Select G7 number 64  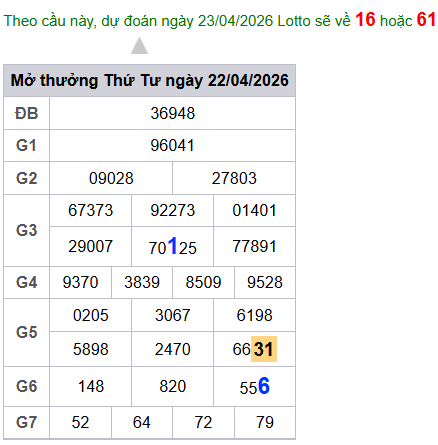[x=142, y=422]
